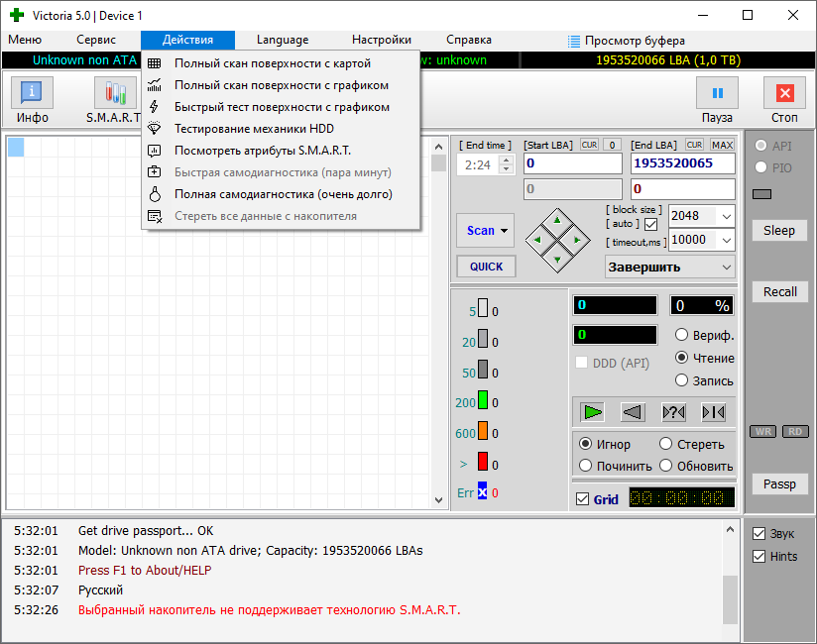Click the Recall button
The height and width of the screenshot is (644, 817).
click(779, 291)
